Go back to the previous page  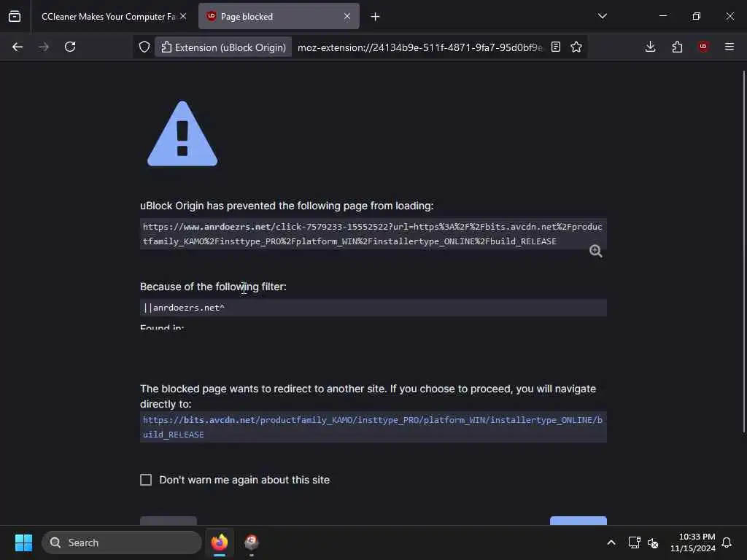coord(18,47)
